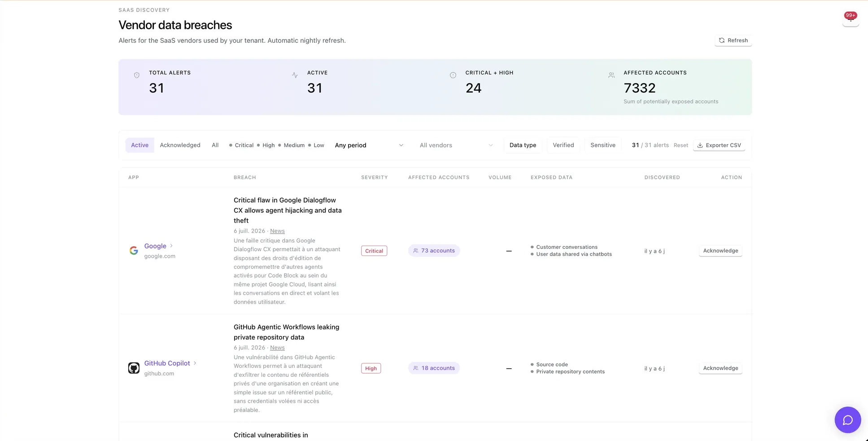Toggle the Verified filter
Image resolution: width=868 pixels, height=441 pixels.
563,145
